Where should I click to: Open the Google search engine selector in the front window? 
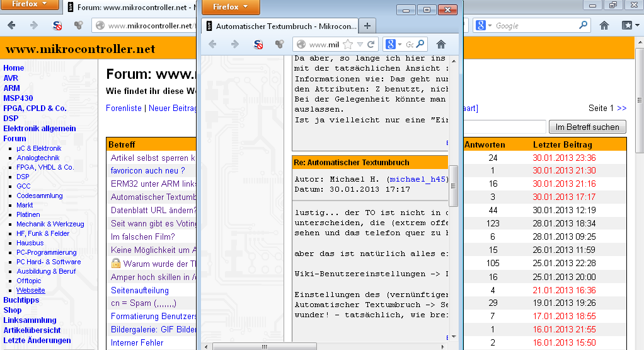click(393, 44)
